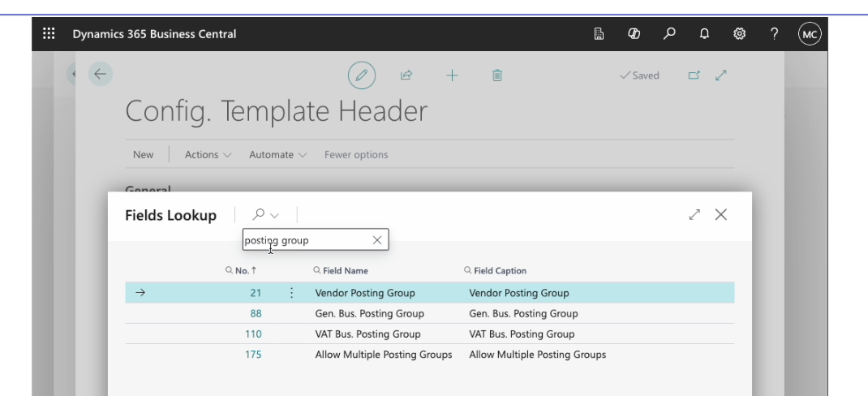Click the pencil edit icon
Viewport: 868px width, 396px height.
click(x=361, y=75)
